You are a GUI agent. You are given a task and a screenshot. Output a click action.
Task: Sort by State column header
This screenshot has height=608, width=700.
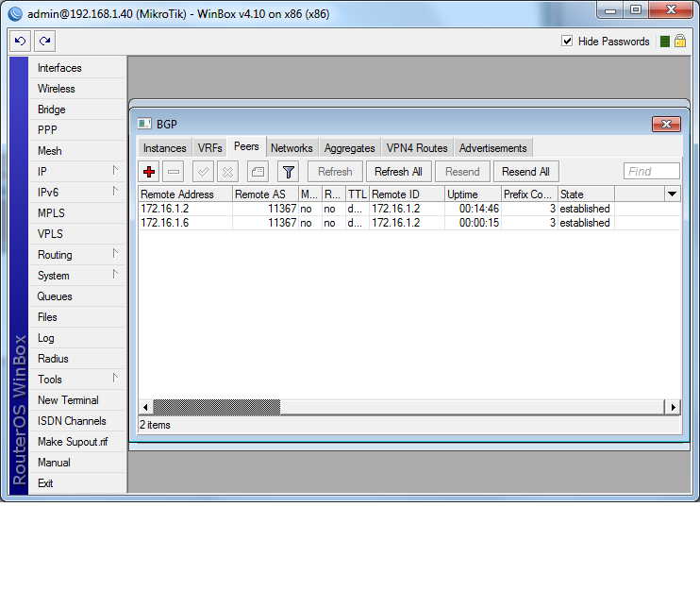[x=586, y=194]
